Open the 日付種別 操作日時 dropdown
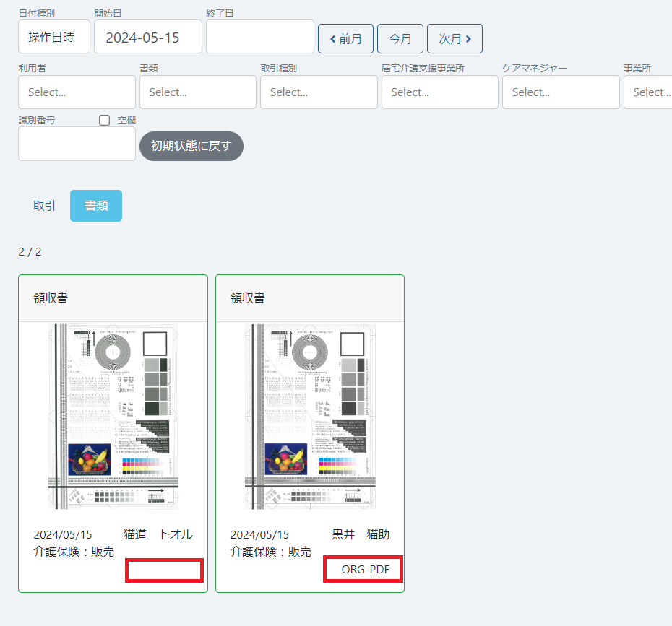 pos(54,37)
